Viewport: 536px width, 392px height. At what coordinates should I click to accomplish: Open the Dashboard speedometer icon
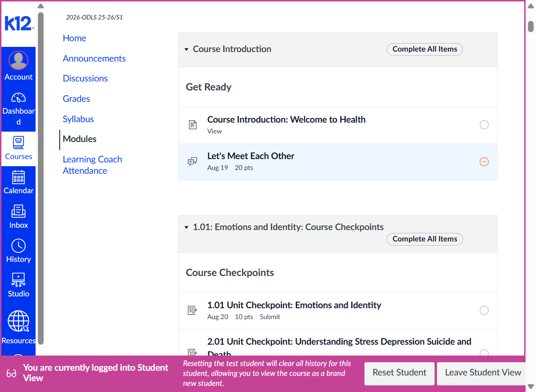[18, 98]
